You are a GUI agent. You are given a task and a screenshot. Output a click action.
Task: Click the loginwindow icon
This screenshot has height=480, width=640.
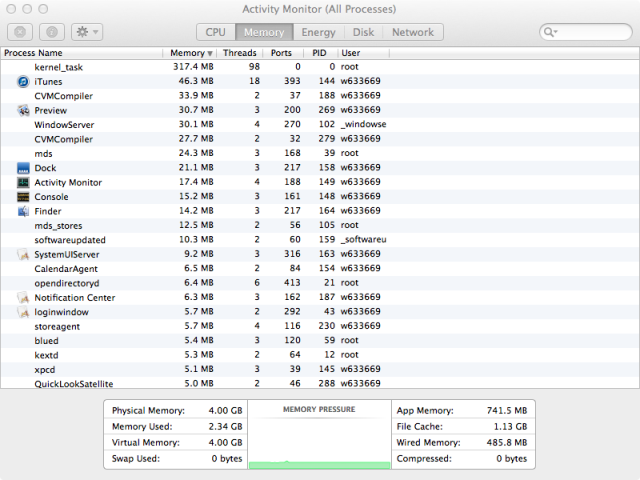(x=23, y=312)
